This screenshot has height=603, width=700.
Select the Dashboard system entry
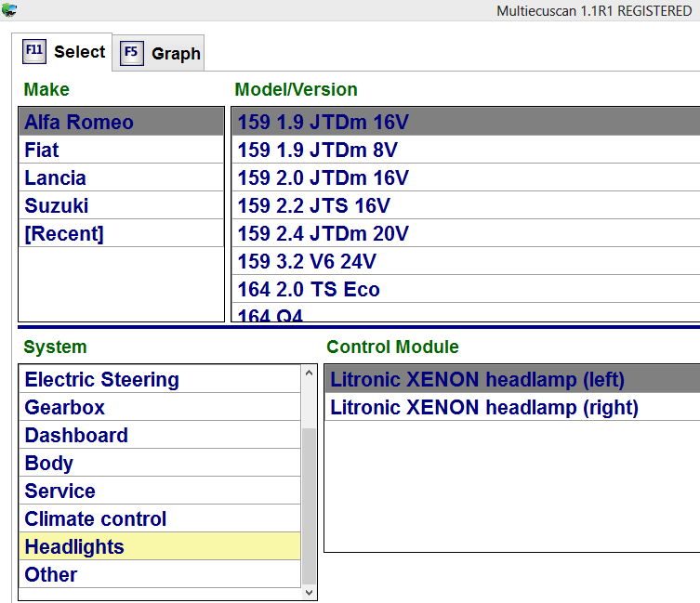(160, 435)
